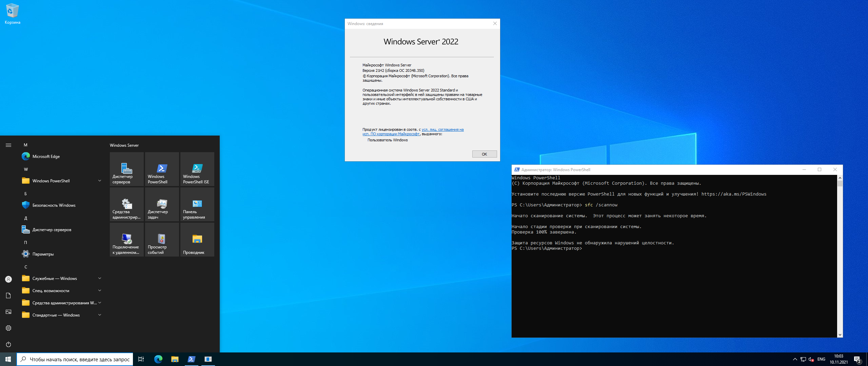The height and width of the screenshot is (366, 868).
Task: Expand the Windows PowerShell folder
Action: click(61, 181)
